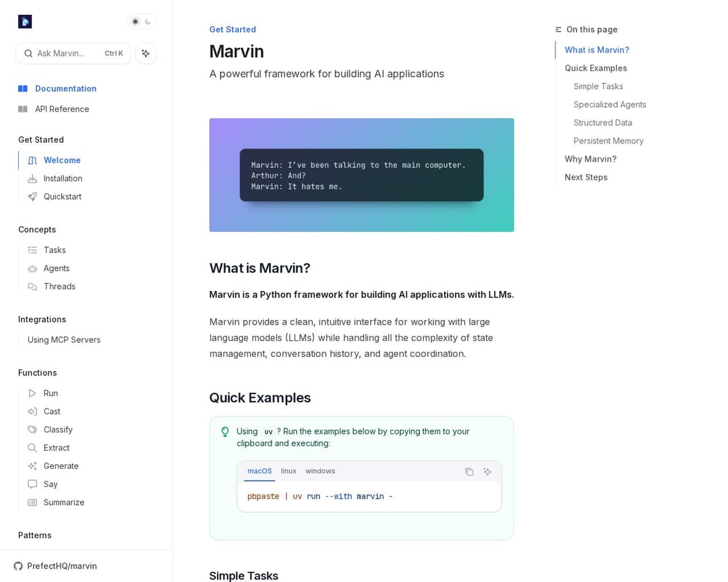Click the What is Marvin? heading
The image size is (728, 582).
pyautogui.click(x=260, y=268)
